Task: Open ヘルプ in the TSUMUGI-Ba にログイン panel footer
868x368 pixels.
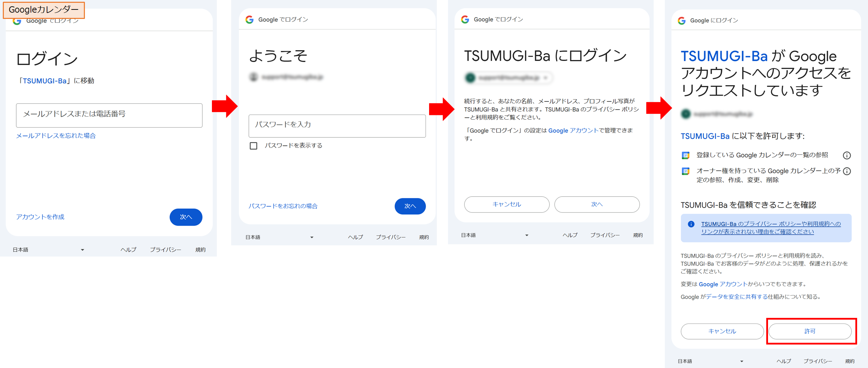Action: [570, 235]
